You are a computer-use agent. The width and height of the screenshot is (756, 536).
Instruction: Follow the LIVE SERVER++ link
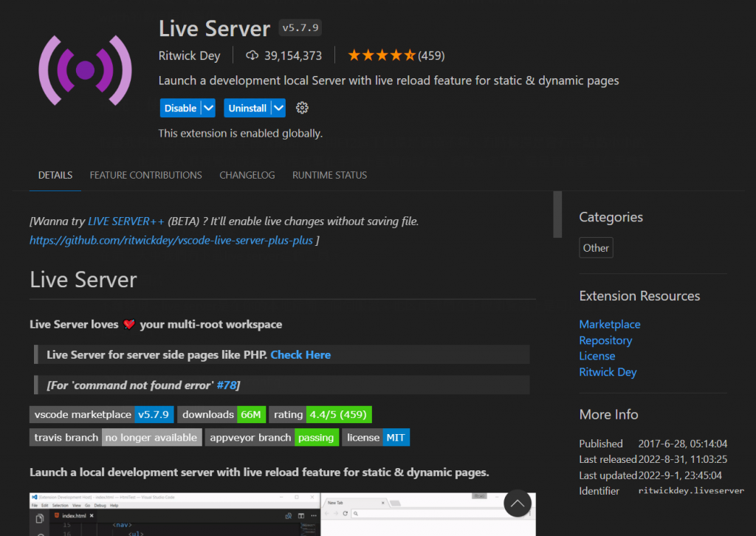126,221
